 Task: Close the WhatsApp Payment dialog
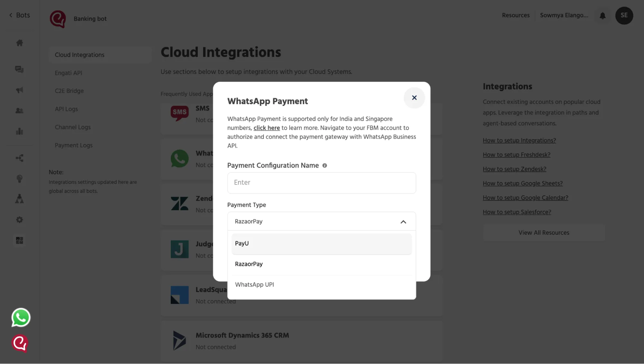(x=414, y=98)
